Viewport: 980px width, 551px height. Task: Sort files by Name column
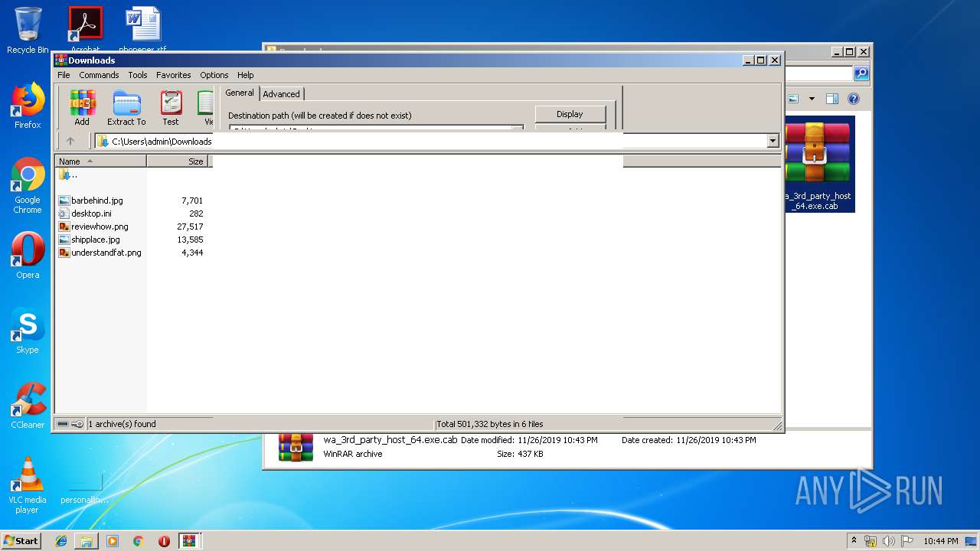(100, 161)
